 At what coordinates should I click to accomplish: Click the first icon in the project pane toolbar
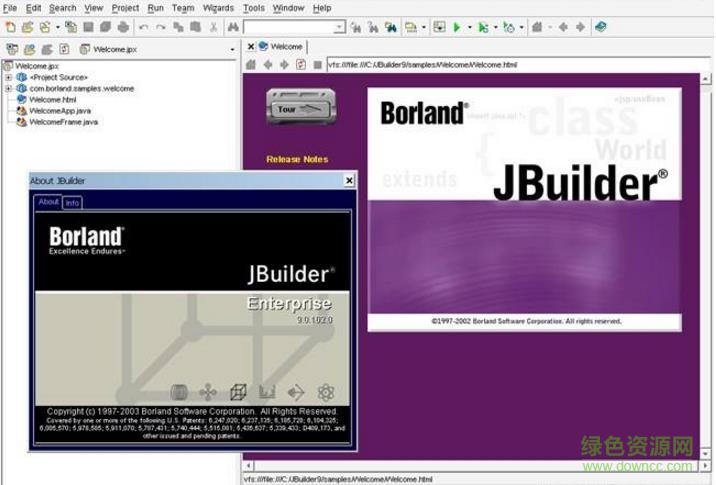coord(12,49)
